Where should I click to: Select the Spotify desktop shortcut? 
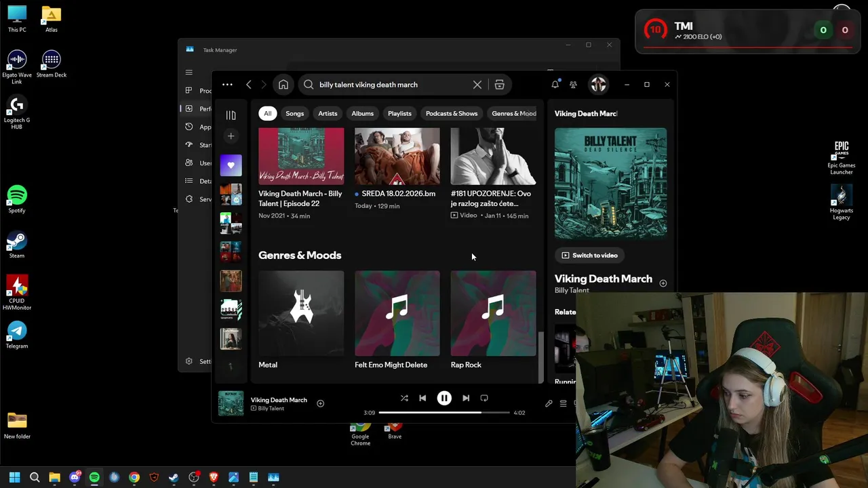17,199
